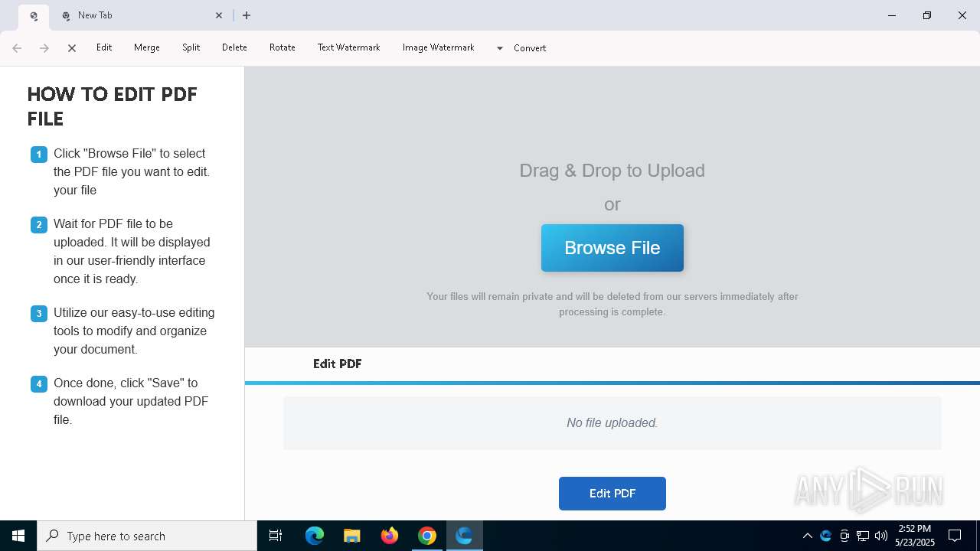The height and width of the screenshot is (551, 980).
Task: Show hidden system tray icons
Action: [x=807, y=536]
